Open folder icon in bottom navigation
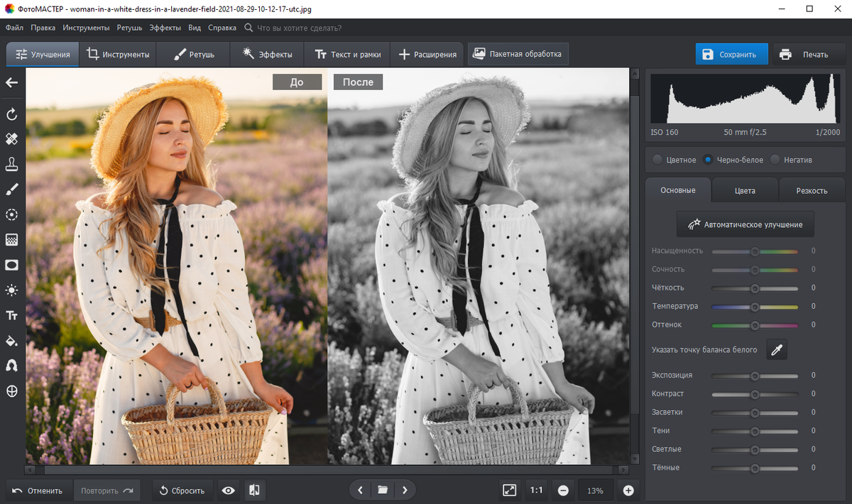 pos(383,490)
